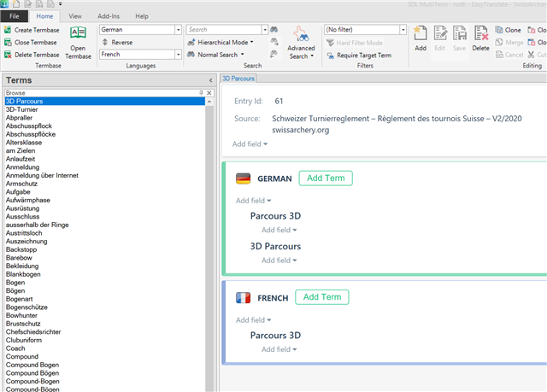This screenshot has width=547, height=392.
Task: Open the Help ribbon tab
Action: 142,16
